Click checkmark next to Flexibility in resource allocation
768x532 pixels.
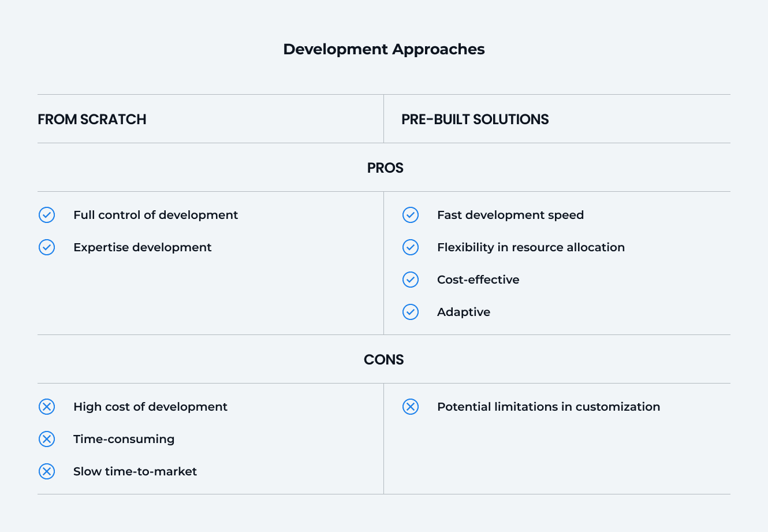(x=411, y=247)
